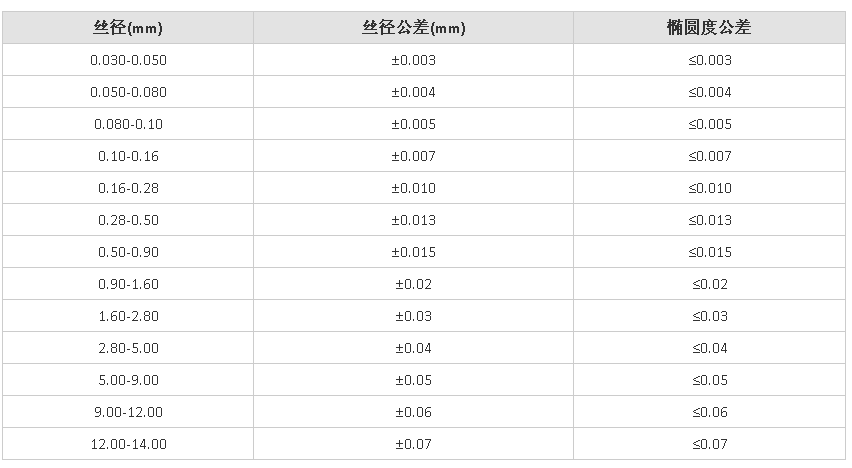Click the 丝径(mm) column header

coord(128,28)
